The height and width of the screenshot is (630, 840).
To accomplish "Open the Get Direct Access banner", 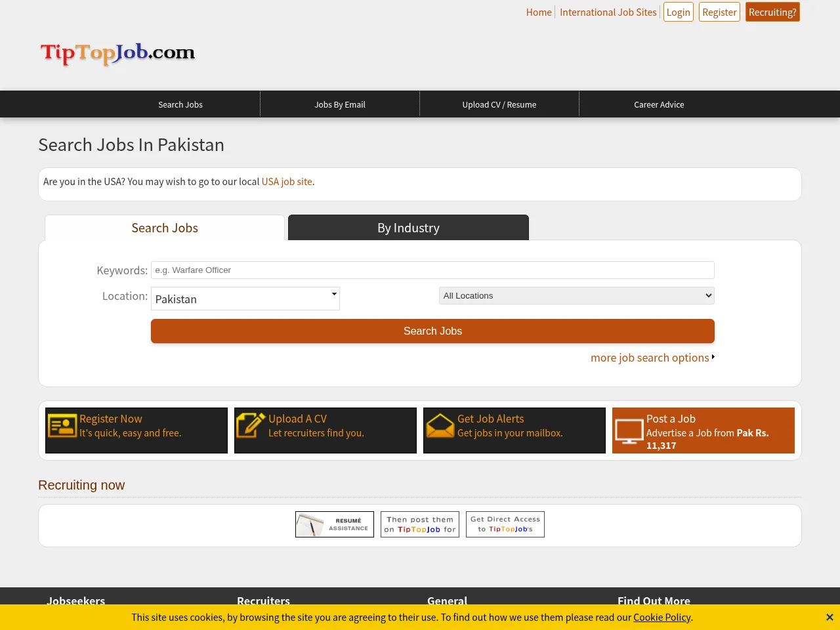I will tap(505, 524).
